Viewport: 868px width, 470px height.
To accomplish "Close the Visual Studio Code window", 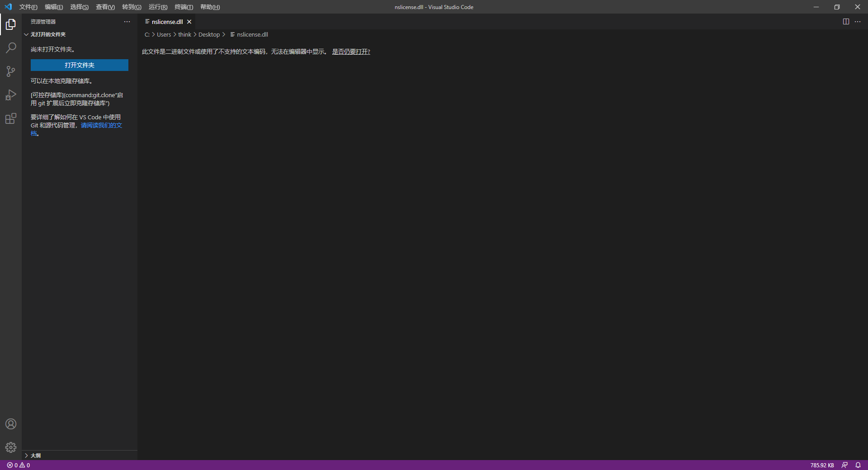I will 858,7.
